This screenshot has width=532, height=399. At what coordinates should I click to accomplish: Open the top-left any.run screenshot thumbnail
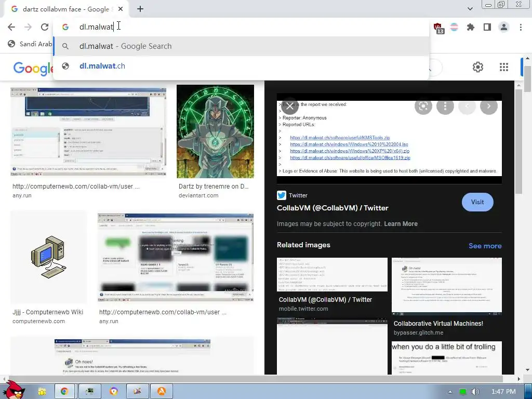pos(88,131)
